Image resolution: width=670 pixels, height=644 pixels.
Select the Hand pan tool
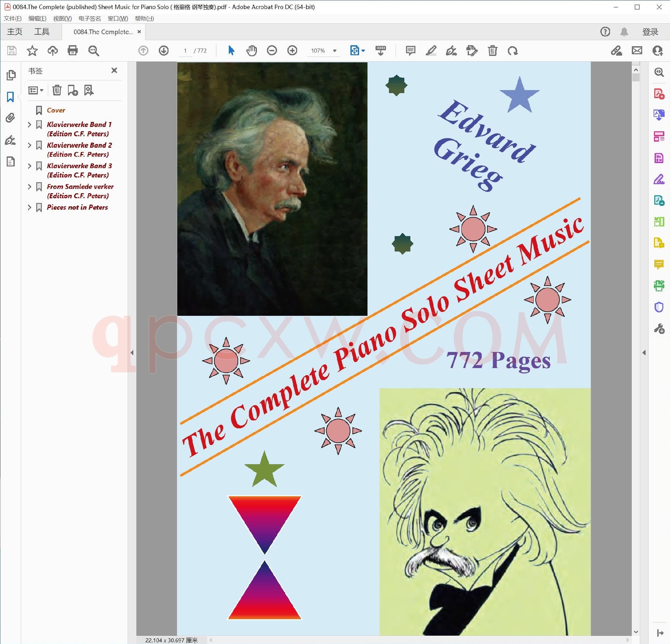pyautogui.click(x=251, y=51)
